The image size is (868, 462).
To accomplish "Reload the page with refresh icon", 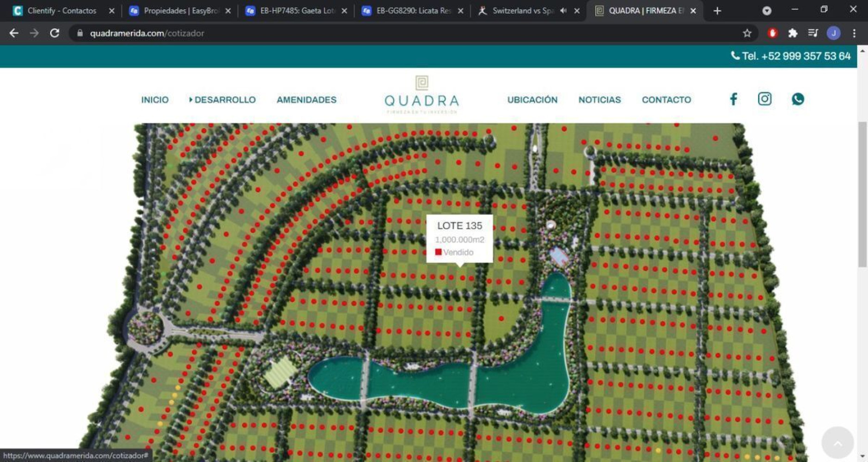I will tap(55, 33).
